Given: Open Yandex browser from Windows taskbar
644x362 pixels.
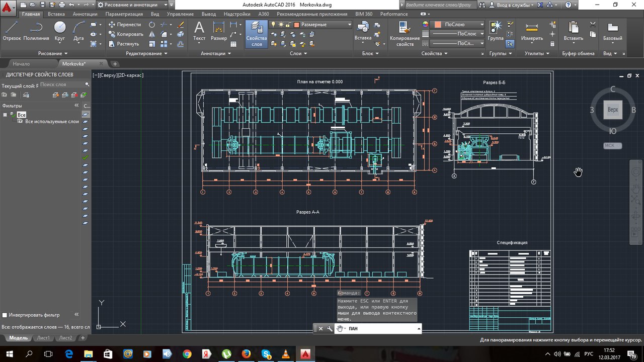Looking at the screenshot, I should click(x=206, y=354).
